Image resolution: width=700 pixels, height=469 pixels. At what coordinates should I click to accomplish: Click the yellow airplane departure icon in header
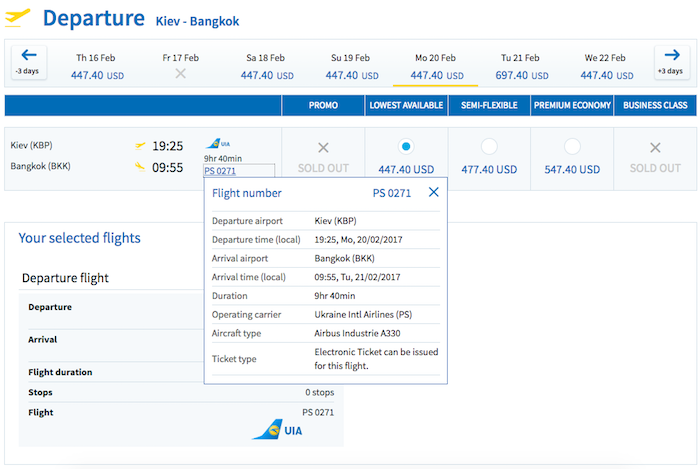click(17, 18)
